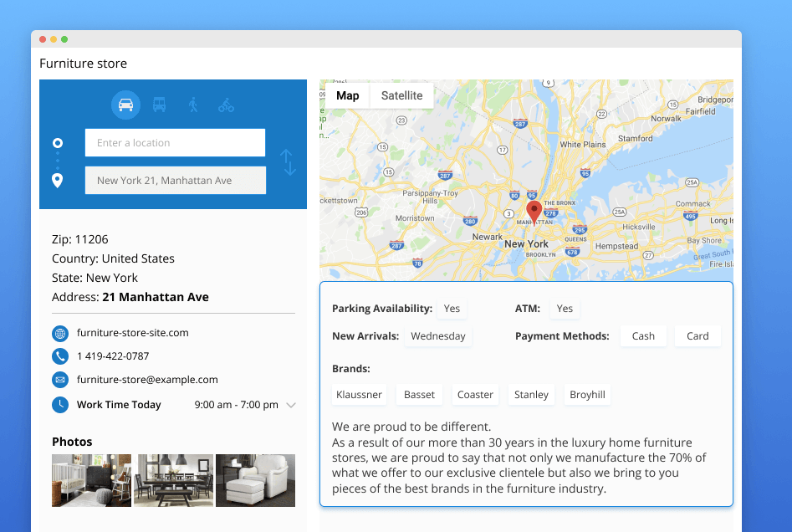The height and width of the screenshot is (532, 792).
Task: Click the furniture-store@example.com email link
Action: pyautogui.click(x=147, y=380)
